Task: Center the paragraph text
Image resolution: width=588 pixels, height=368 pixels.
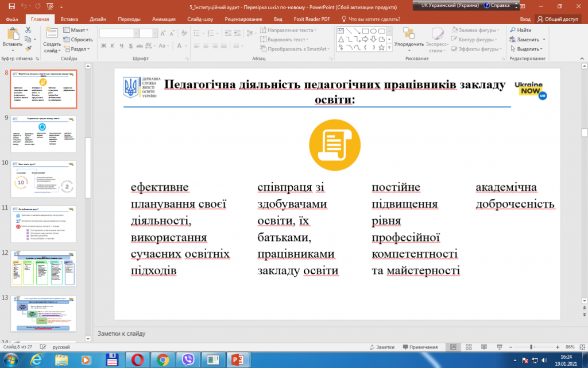Action: point(206,46)
